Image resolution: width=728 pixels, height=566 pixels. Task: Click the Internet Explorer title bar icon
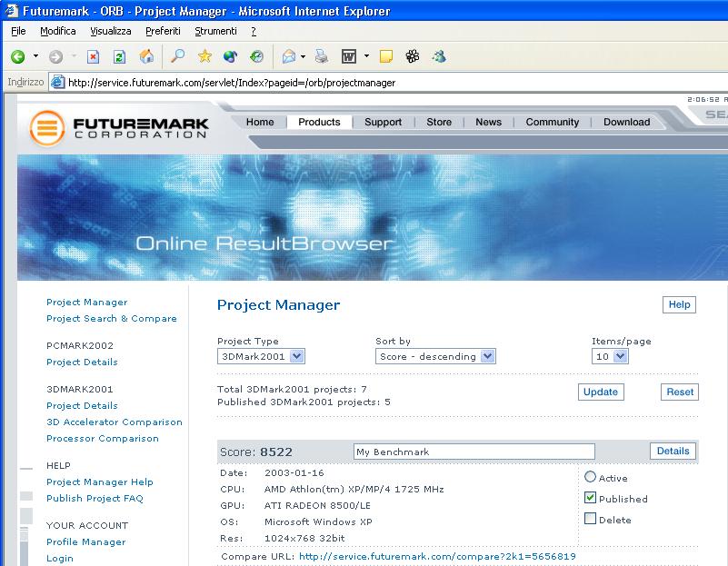tap(11, 10)
